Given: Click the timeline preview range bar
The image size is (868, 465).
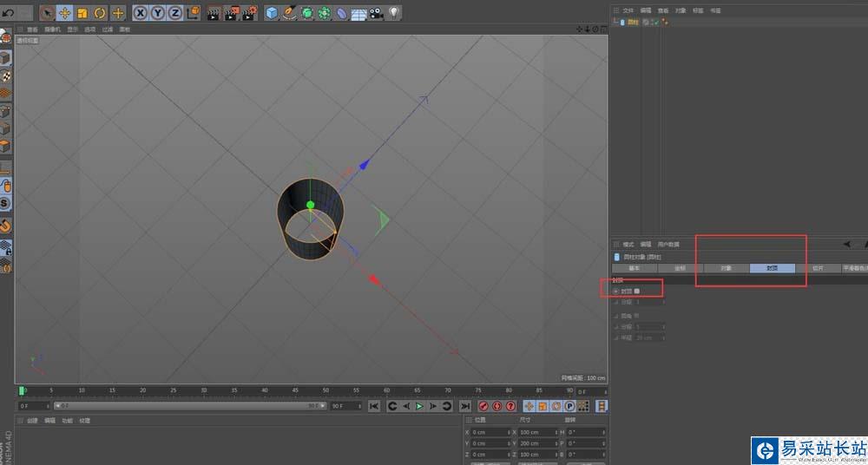Looking at the screenshot, I should click(190, 406).
